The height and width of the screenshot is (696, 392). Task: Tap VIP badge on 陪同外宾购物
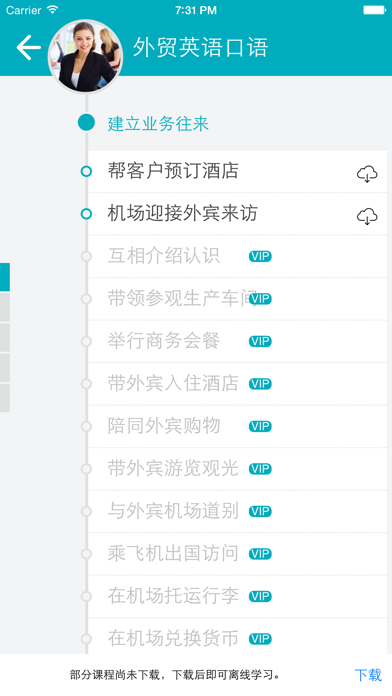(260, 427)
